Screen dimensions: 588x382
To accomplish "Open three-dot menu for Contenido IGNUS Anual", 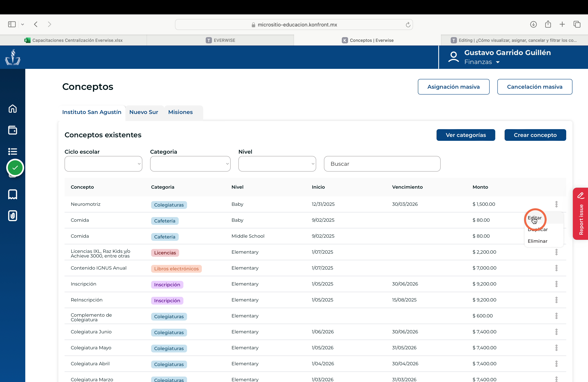I will [x=556, y=268].
